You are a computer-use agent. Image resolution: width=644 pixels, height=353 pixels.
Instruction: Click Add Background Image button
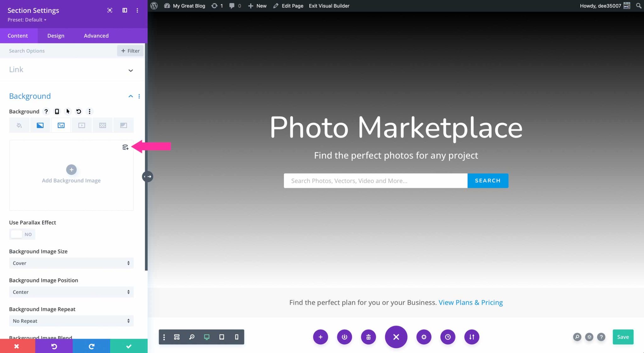point(71,169)
